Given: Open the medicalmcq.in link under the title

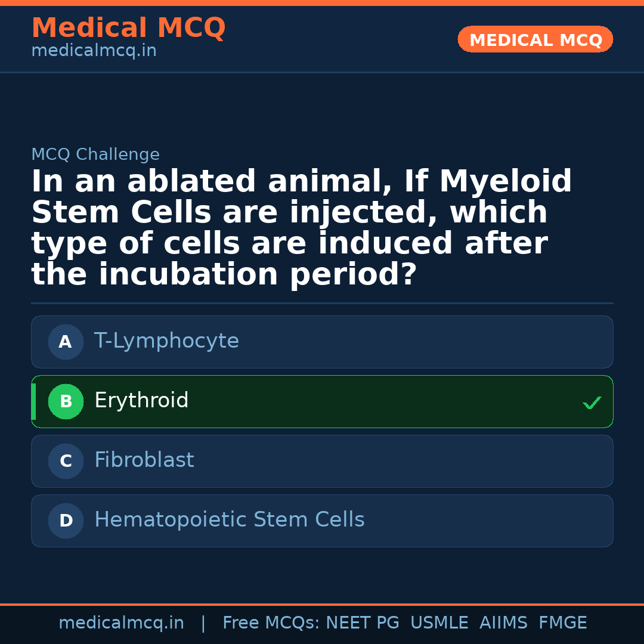Looking at the screenshot, I should [x=94, y=51].
